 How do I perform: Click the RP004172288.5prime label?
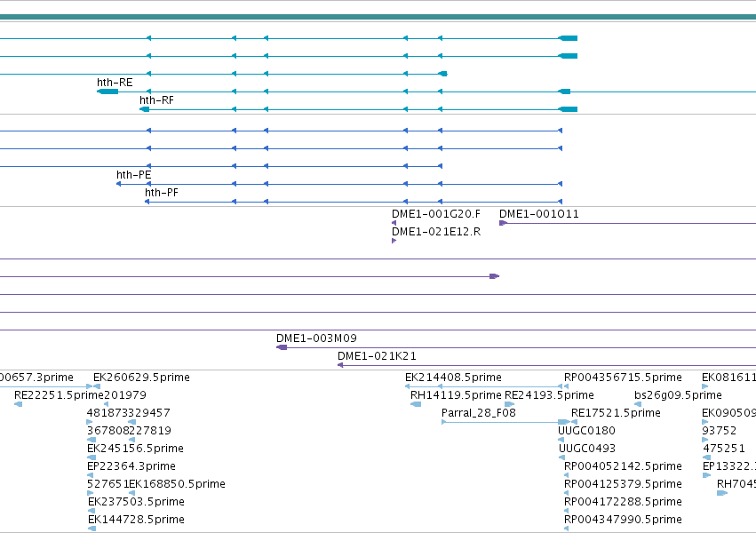click(623, 502)
